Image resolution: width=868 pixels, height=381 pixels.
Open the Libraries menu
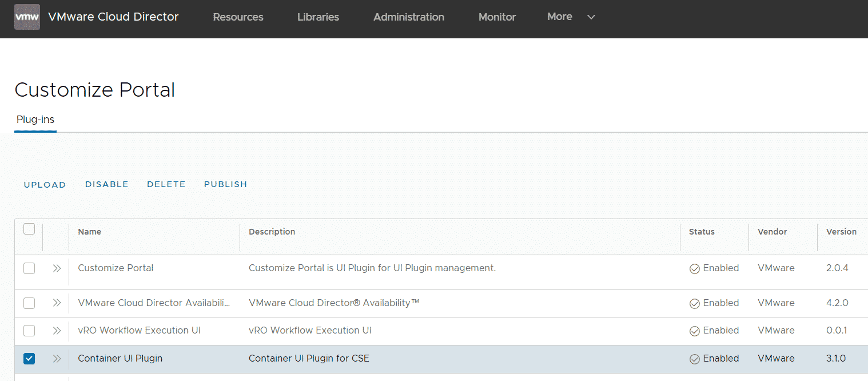[x=318, y=17]
